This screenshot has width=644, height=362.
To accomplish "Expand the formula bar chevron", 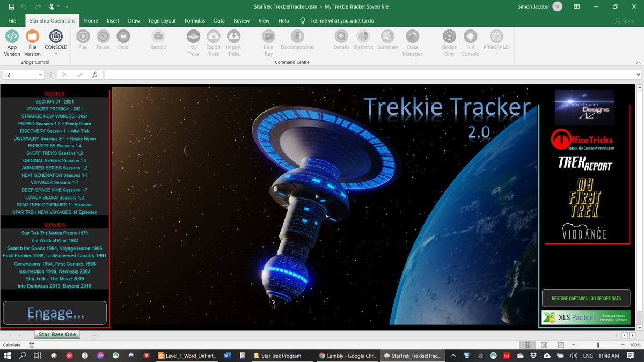I will [x=639, y=75].
